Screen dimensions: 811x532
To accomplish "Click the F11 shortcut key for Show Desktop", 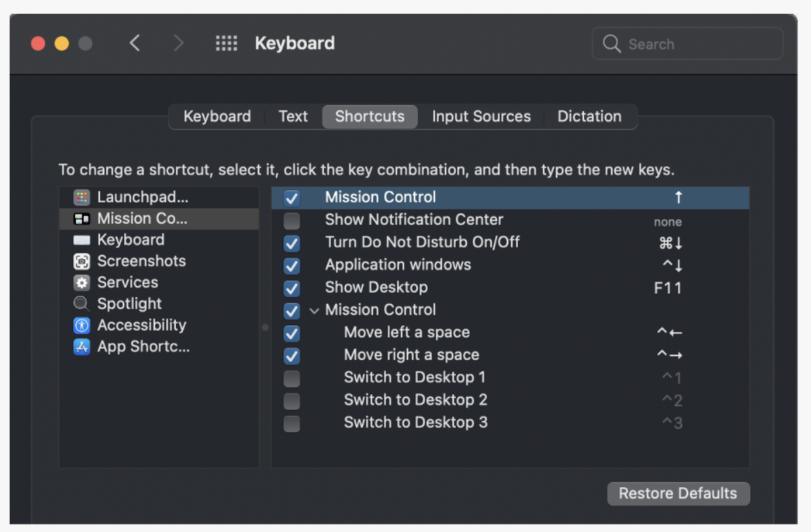I will (668, 288).
